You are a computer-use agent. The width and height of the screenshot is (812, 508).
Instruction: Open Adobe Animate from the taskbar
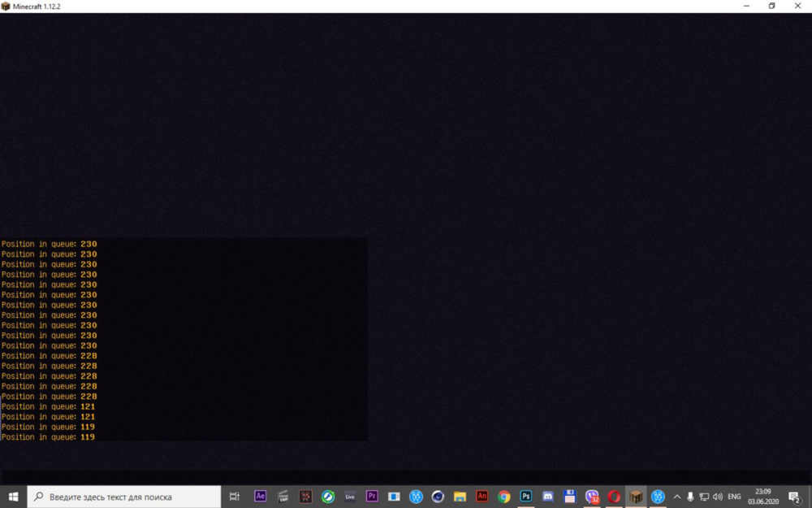coord(482,497)
